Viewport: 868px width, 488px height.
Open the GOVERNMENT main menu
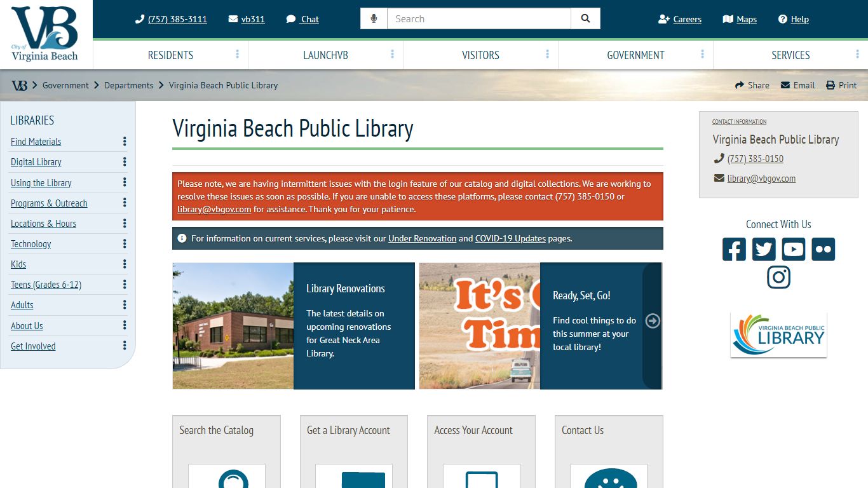pos(635,55)
